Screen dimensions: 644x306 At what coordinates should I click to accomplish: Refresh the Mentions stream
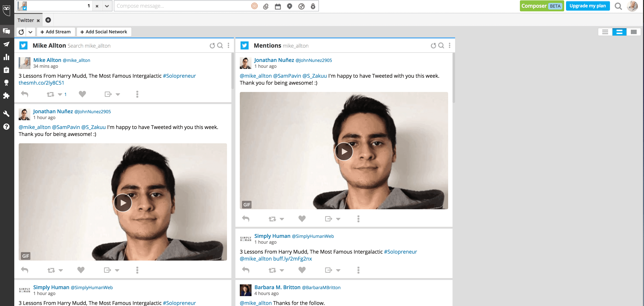pos(433,46)
